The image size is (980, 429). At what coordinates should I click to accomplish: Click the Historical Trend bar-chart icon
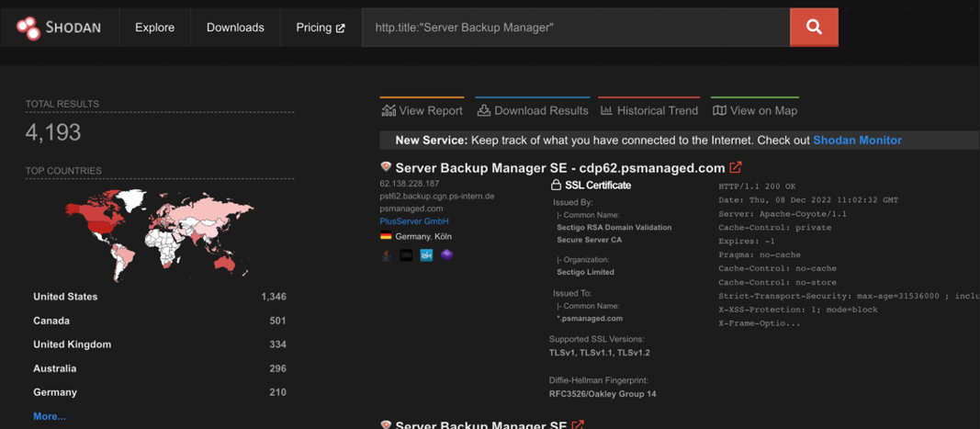[606, 110]
